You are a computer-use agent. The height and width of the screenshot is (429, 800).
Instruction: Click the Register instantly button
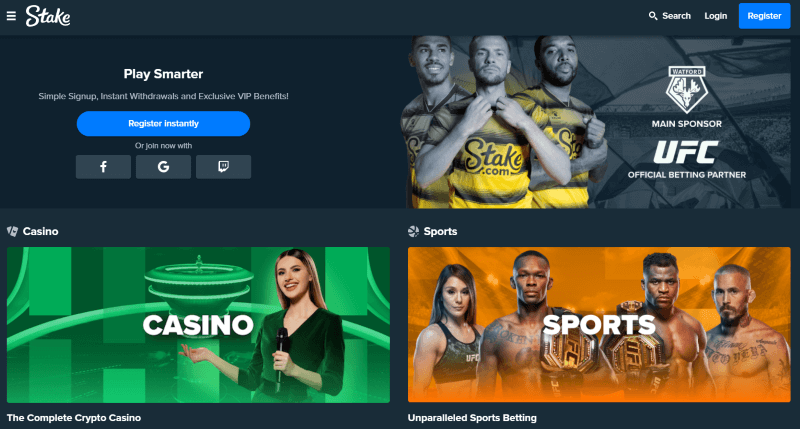point(163,123)
